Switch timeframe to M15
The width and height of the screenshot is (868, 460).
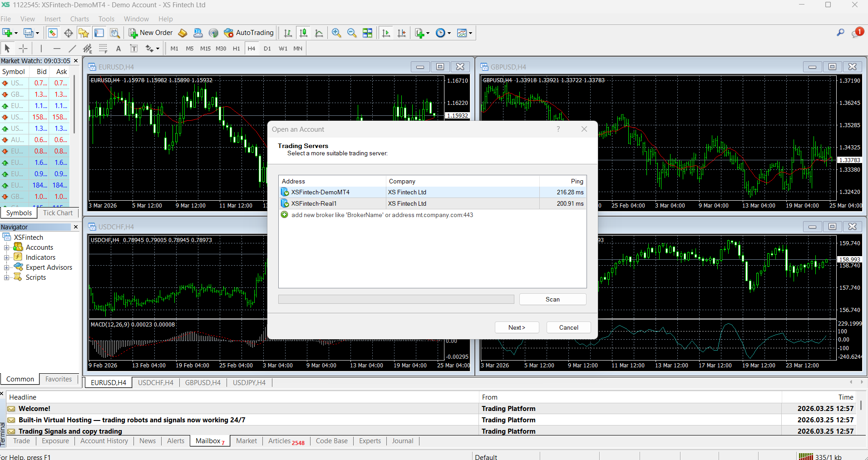(x=205, y=49)
